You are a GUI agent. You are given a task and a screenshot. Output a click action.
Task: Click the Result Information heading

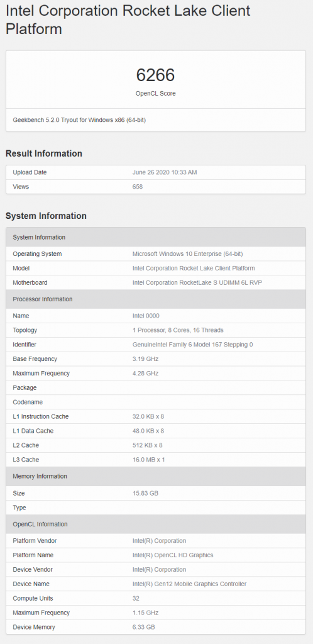tap(44, 153)
